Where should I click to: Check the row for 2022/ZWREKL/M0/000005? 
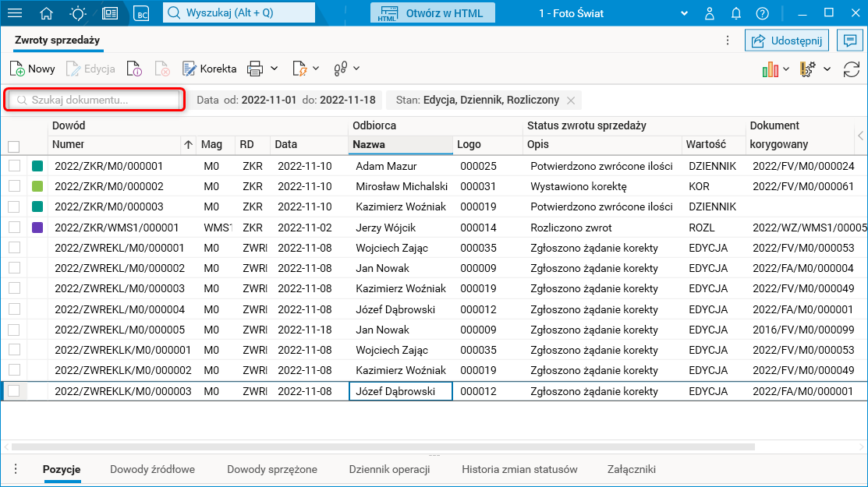14,330
